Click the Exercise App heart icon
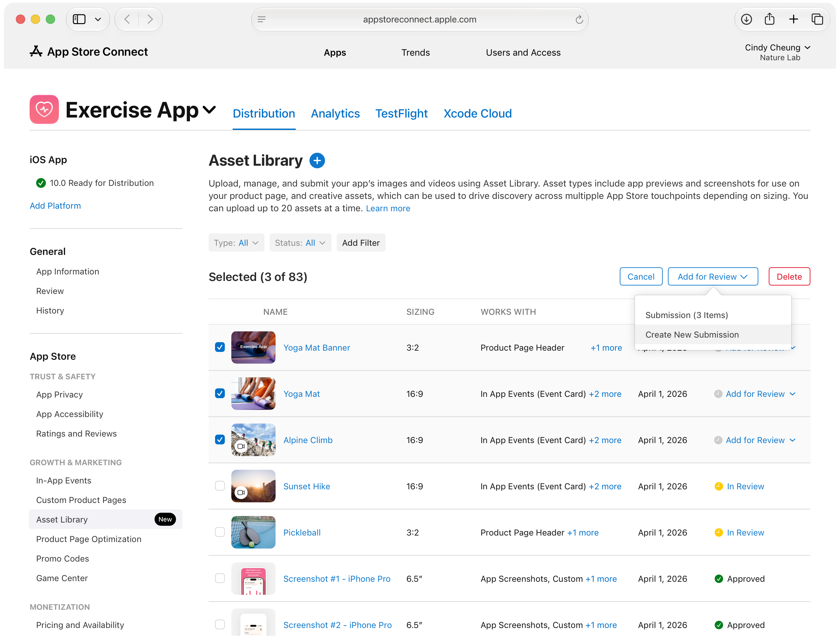Viewport: 840px width, 641px height. (44, 109)
